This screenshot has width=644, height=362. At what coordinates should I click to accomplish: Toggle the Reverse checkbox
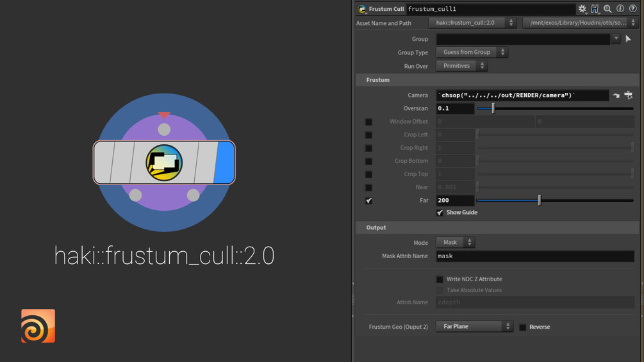click(522, 327)
